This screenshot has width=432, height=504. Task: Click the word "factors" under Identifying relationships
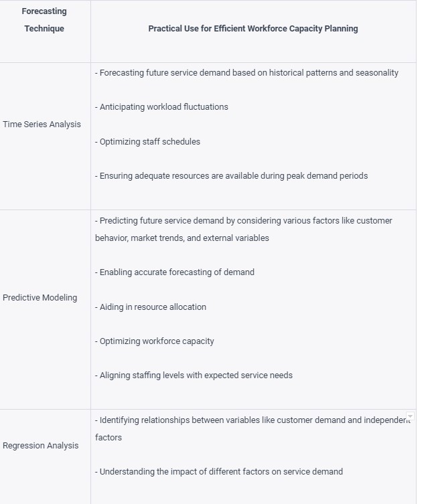pyautogui.click(x=109, y=438)
